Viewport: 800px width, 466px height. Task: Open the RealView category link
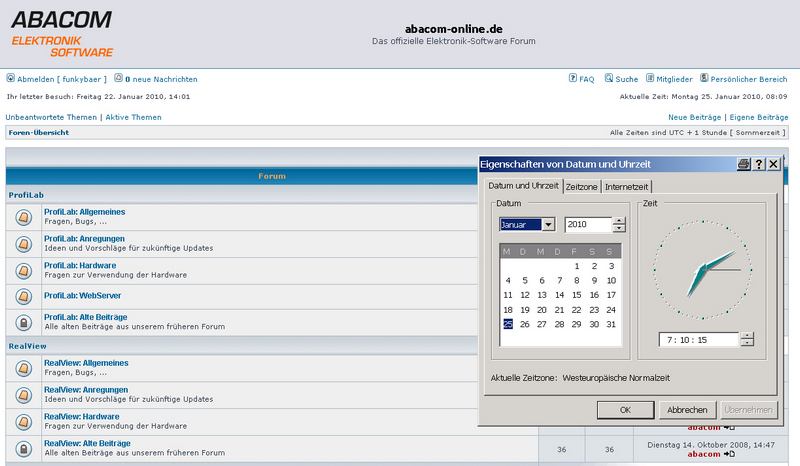(x=28, y=346)
